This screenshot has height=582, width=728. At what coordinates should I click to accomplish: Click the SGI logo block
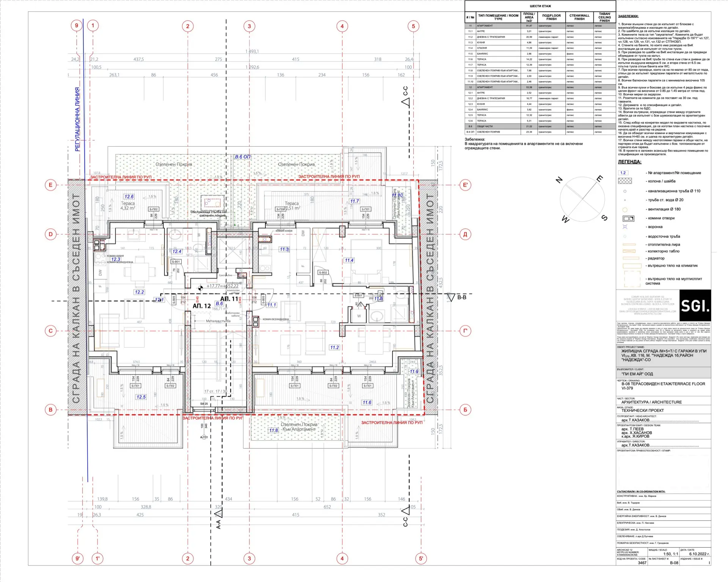pos(695,305)
